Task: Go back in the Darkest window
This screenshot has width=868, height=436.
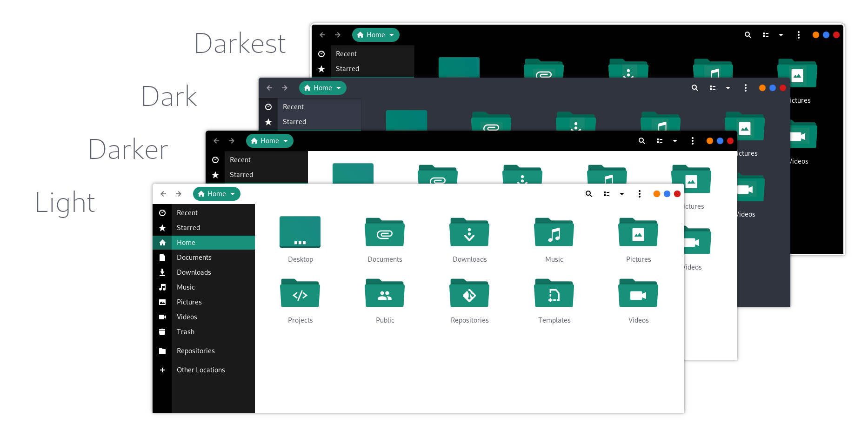Action: (322, 35)
